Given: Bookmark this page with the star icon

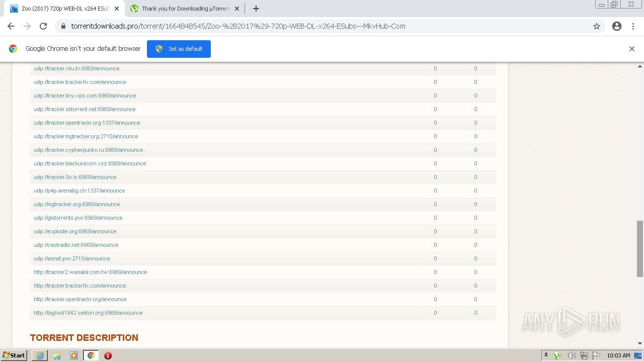Looking at the screenshot, I should [597, 26].
